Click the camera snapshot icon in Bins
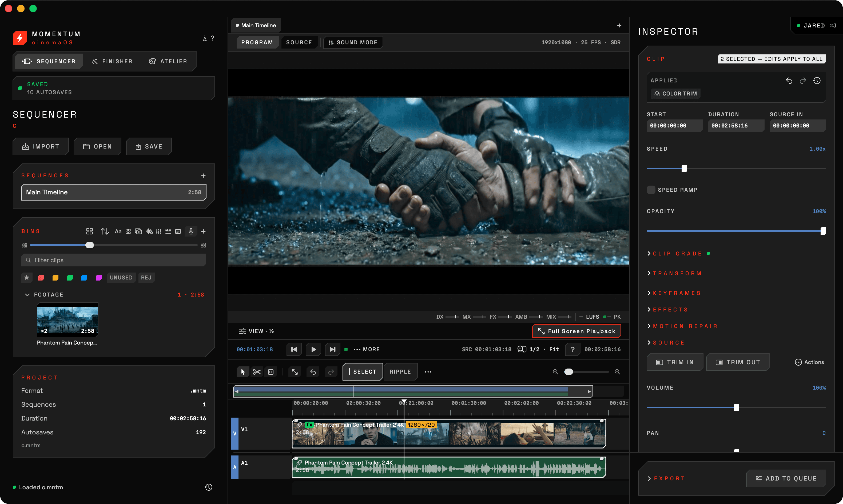 138,231
